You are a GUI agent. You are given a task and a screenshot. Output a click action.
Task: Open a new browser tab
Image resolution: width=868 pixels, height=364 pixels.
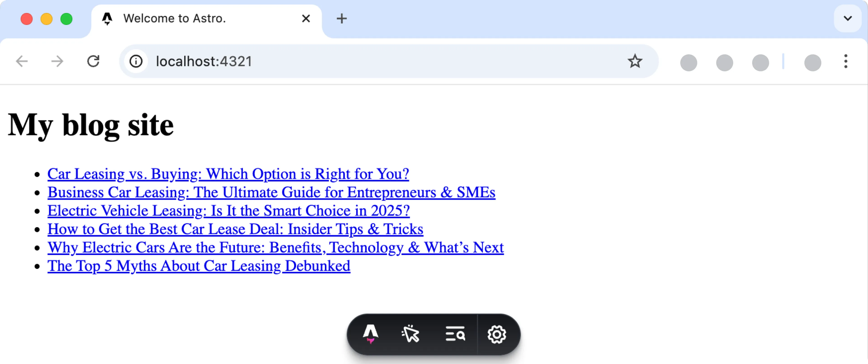point(342,19)
